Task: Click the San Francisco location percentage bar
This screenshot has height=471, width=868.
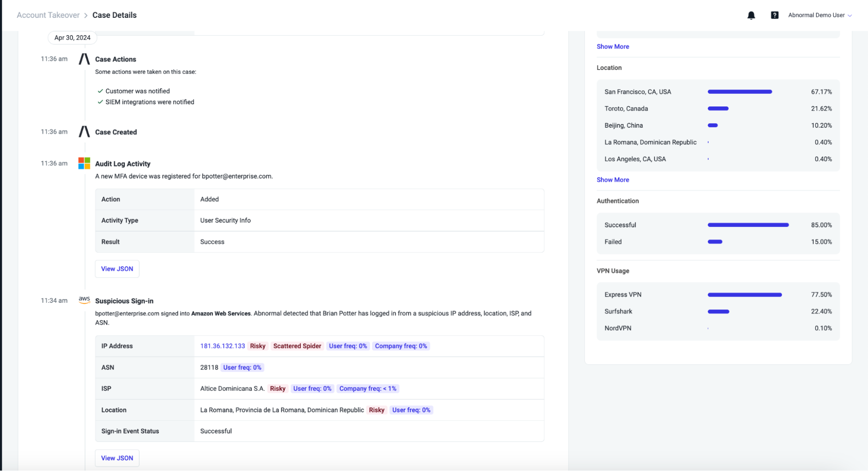Action: point(740,92)
